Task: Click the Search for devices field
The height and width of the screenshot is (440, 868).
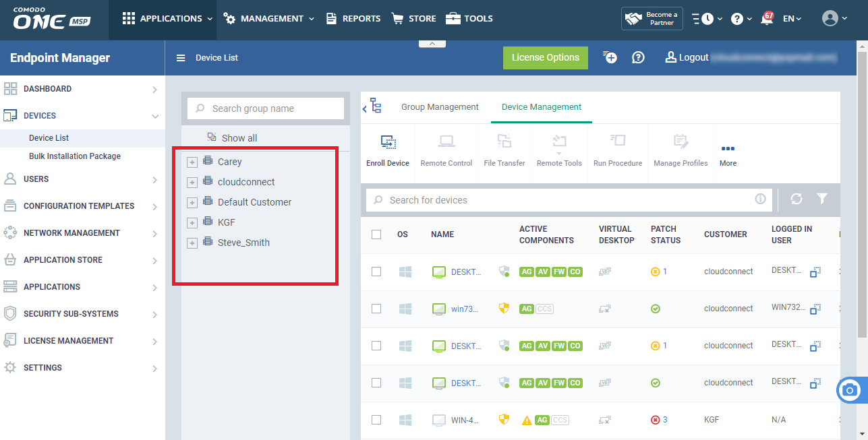Action: tap(570, 200)
